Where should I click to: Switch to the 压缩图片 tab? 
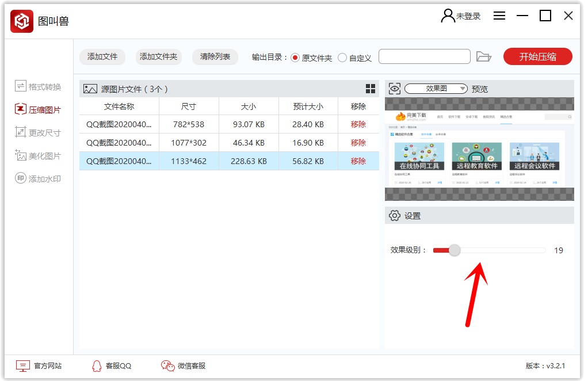coord(38,109)
